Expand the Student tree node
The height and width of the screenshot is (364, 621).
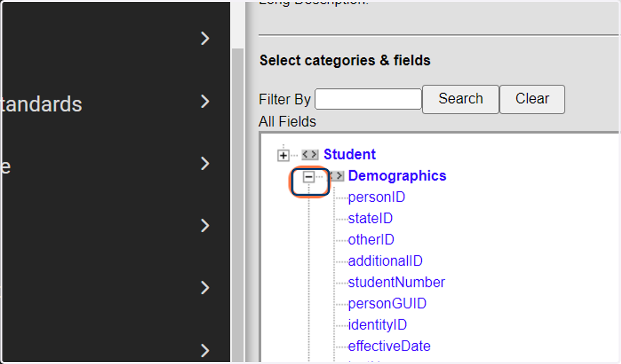283,155
